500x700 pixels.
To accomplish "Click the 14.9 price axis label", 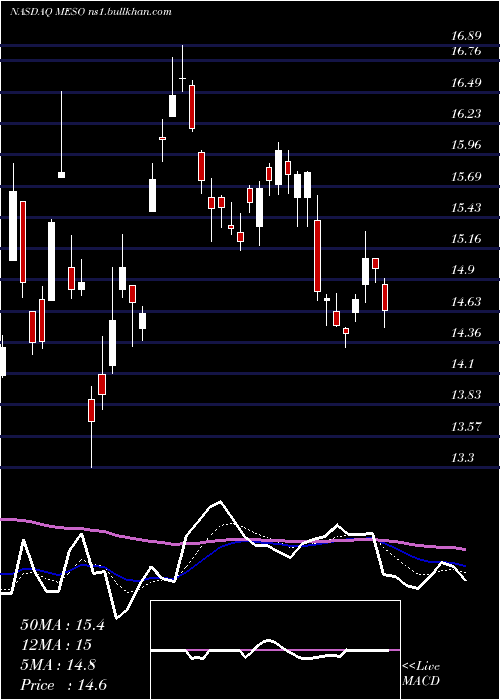I will point(463,270).
